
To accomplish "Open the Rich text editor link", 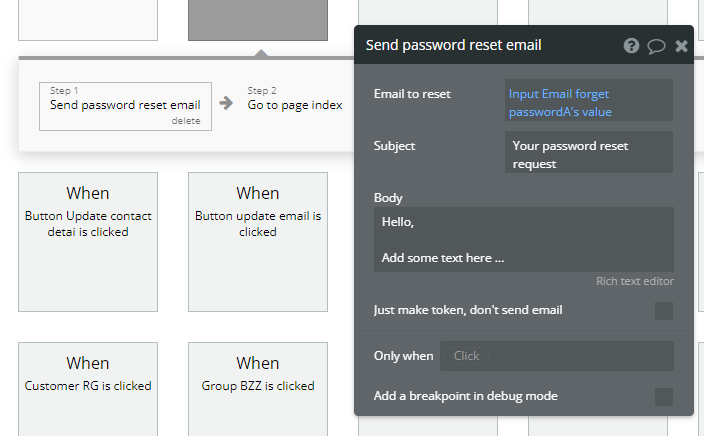I will 634,282.
